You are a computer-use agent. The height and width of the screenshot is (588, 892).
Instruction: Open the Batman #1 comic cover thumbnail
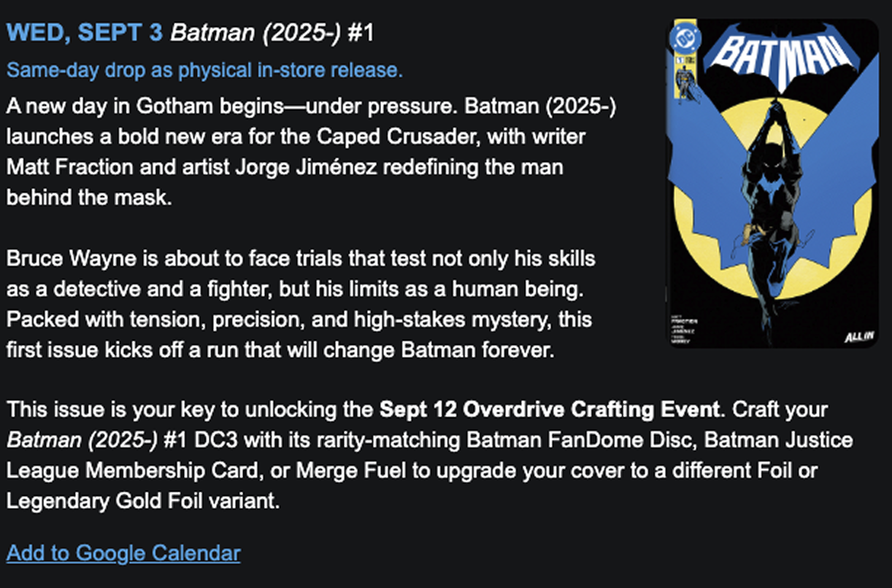click(774, 183)
